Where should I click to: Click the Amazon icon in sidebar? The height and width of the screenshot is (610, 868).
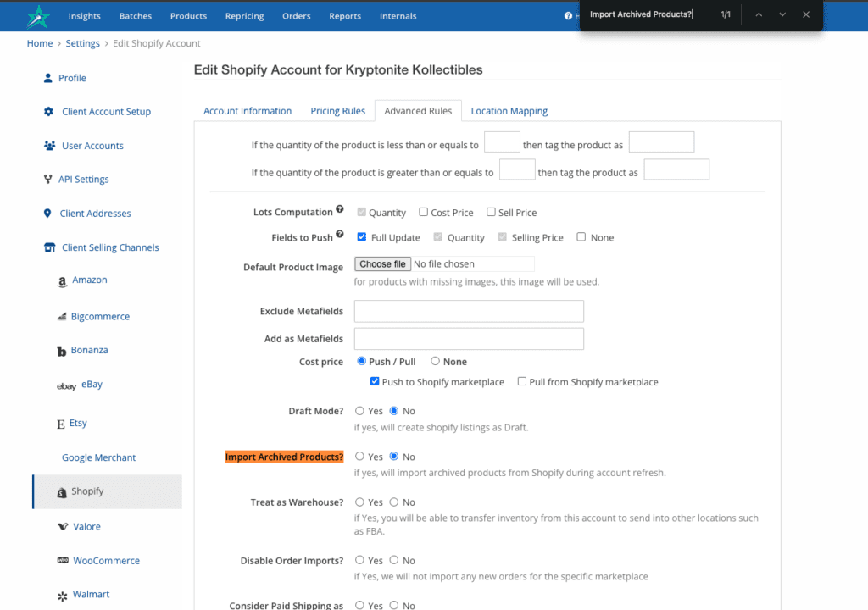(x=62, y=282)
